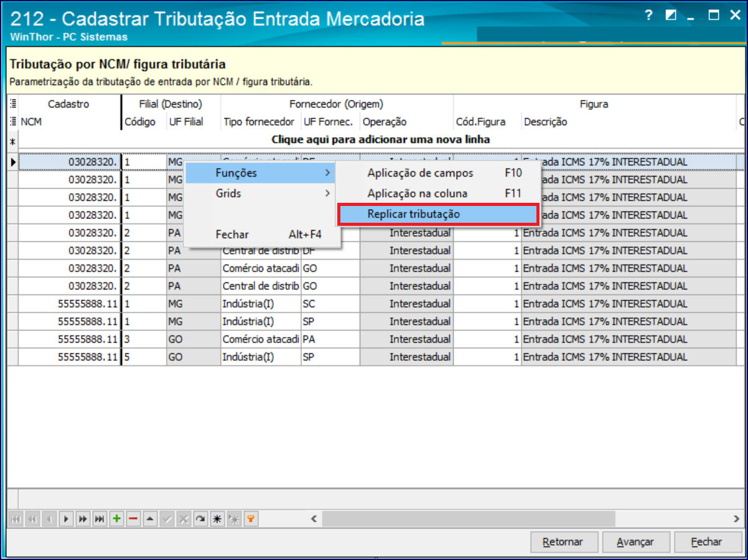The image size is (748, 560).
Task: Select Aplicação de campos F10
Action: [438, 173]
